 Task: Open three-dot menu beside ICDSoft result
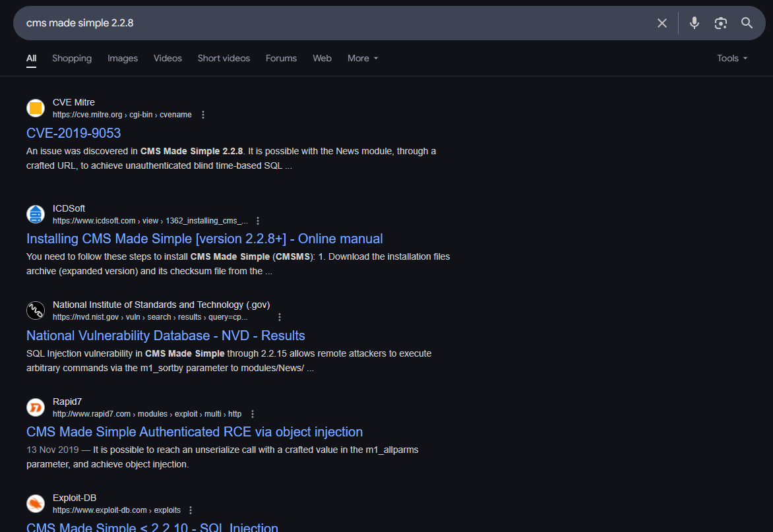click(258, 221)
